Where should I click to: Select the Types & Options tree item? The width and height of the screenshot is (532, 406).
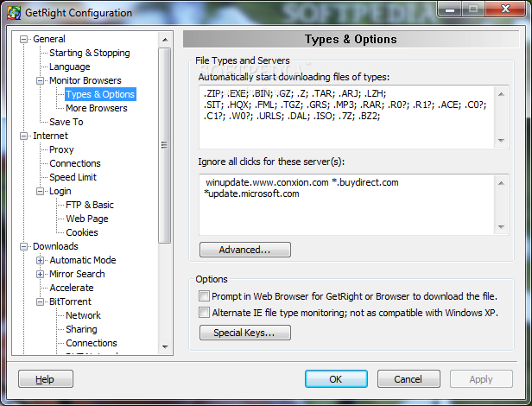100,94
